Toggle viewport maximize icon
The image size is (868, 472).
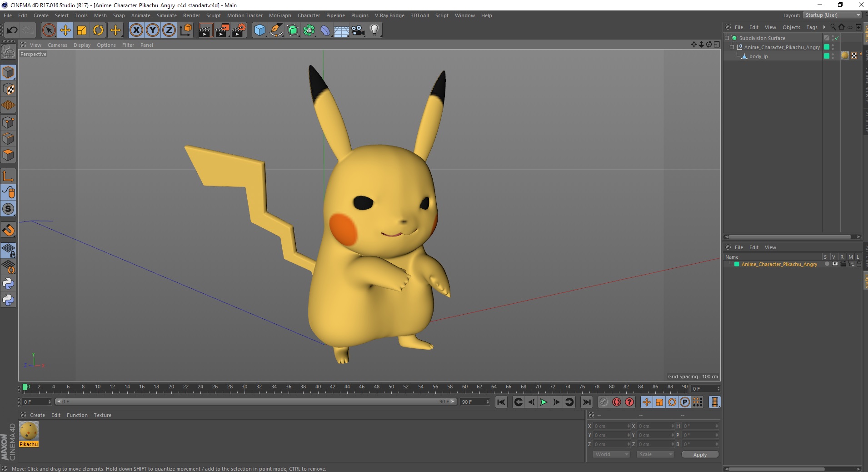click(717, 45)
